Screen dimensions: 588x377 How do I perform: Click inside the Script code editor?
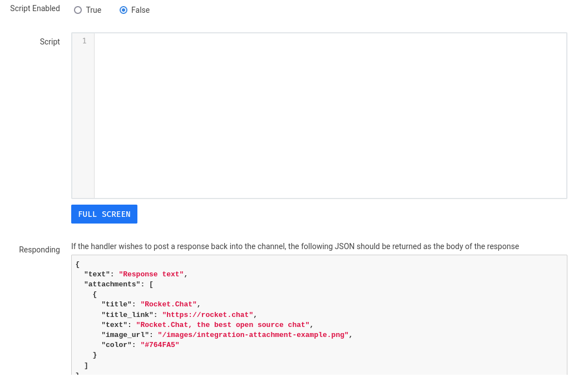pos(330,116)
